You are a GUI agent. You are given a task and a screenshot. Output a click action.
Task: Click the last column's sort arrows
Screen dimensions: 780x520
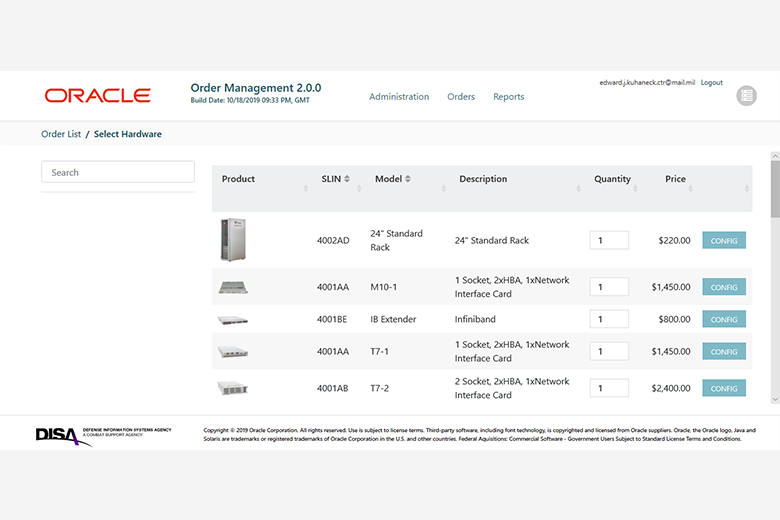(747, 189)
